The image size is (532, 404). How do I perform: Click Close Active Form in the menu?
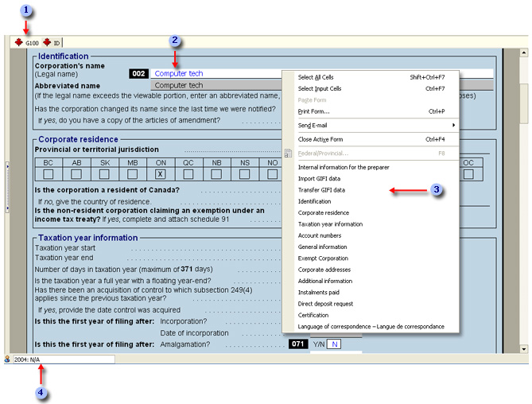tap(326, 139)
